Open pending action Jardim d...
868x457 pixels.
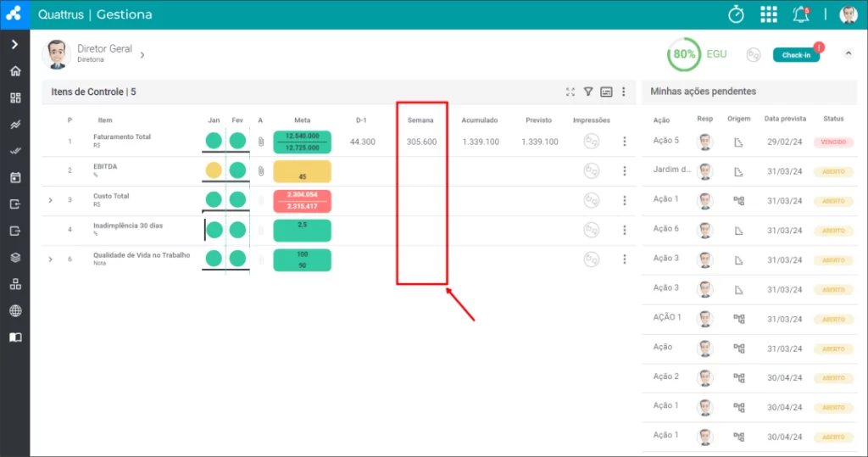(672, 170)
